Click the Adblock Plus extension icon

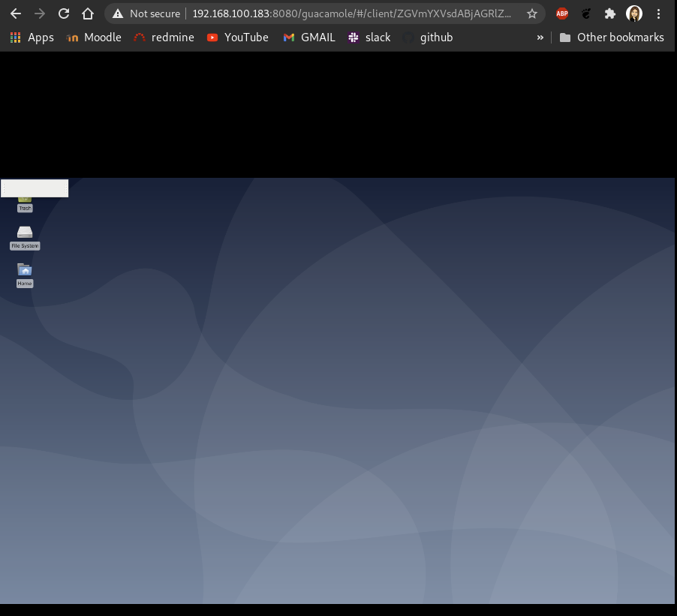tap(561, 14)
